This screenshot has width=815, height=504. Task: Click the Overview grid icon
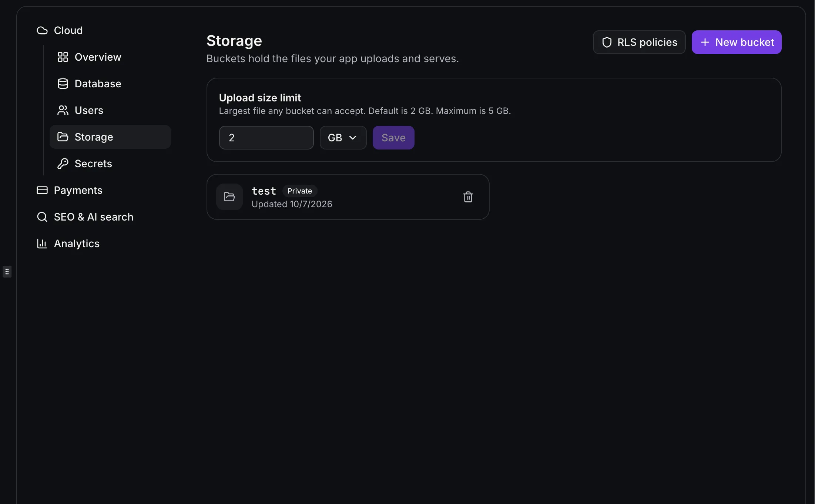[63, 57]
